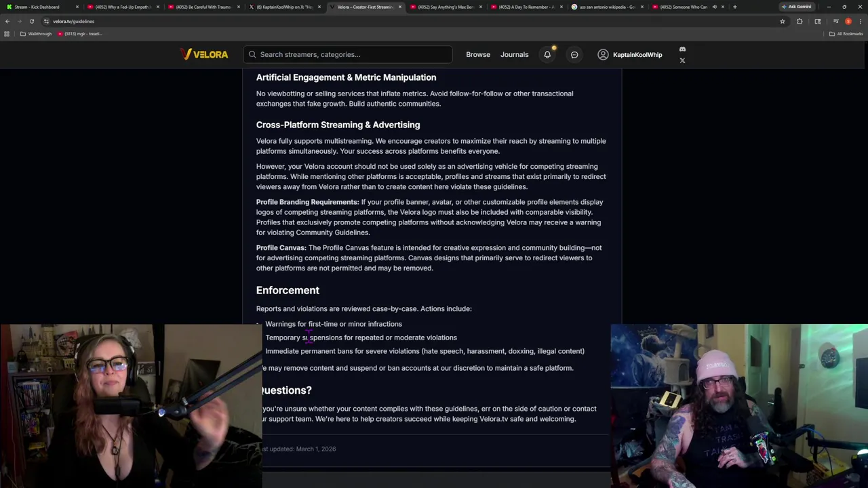The width and height of the screenshot is (868, 488).
Task: Click the Profile Branding Requirements: label
Action: coord(307,202)
